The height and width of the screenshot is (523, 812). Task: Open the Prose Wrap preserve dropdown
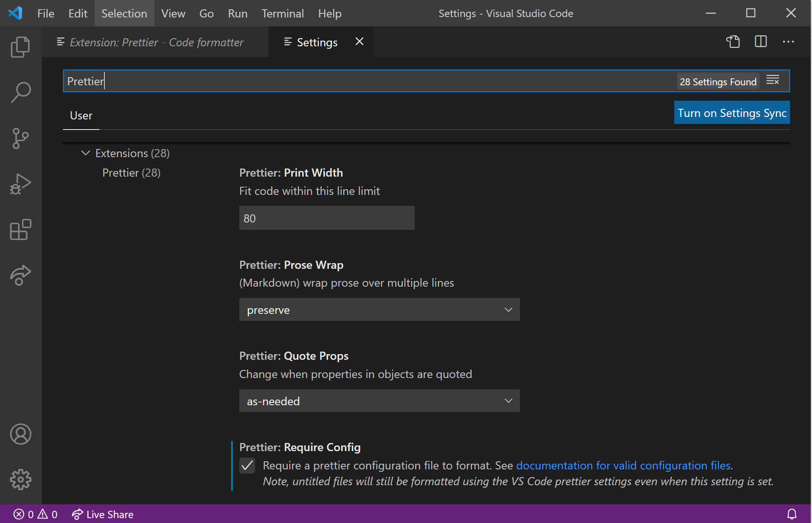click(x=379, y=310)
